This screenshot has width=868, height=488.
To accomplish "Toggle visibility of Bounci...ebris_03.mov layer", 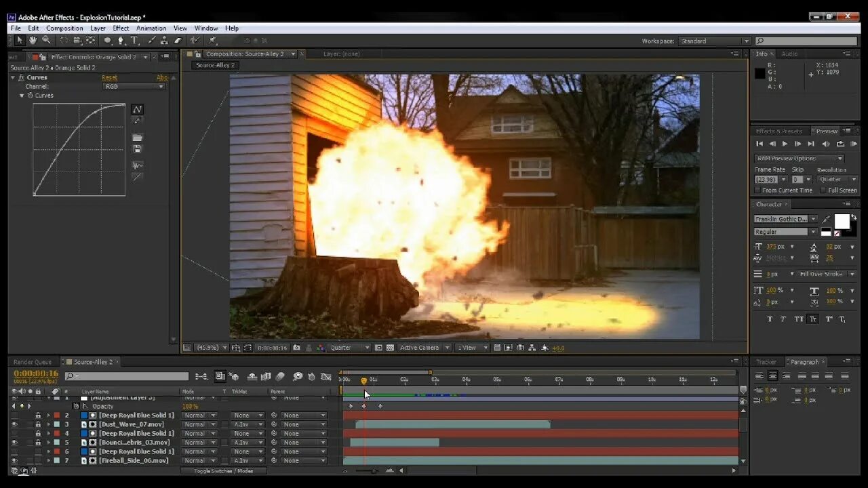I will (x=14, y=443).
